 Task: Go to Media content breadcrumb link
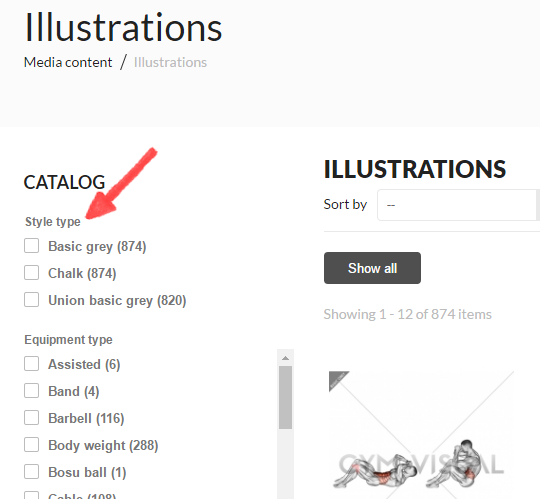pyautogui.click(x=68, y=62)
